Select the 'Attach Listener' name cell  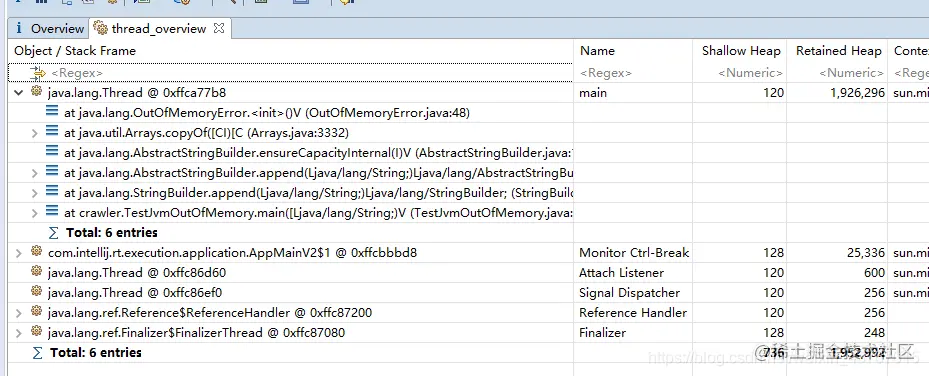pyautogui.click(x=622, y=273)
